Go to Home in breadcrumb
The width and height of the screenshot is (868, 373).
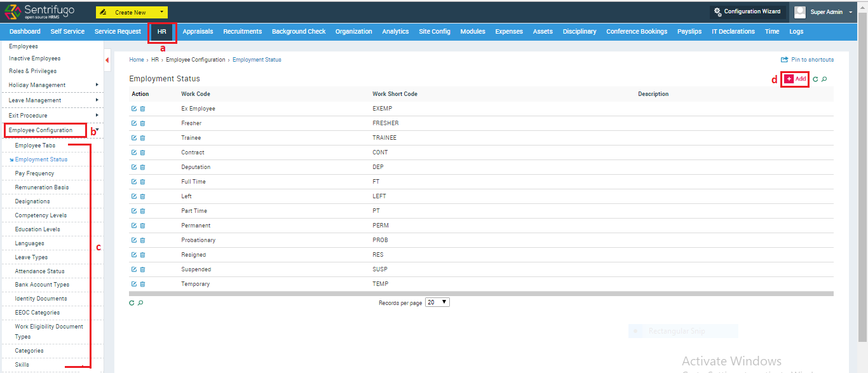137,60
